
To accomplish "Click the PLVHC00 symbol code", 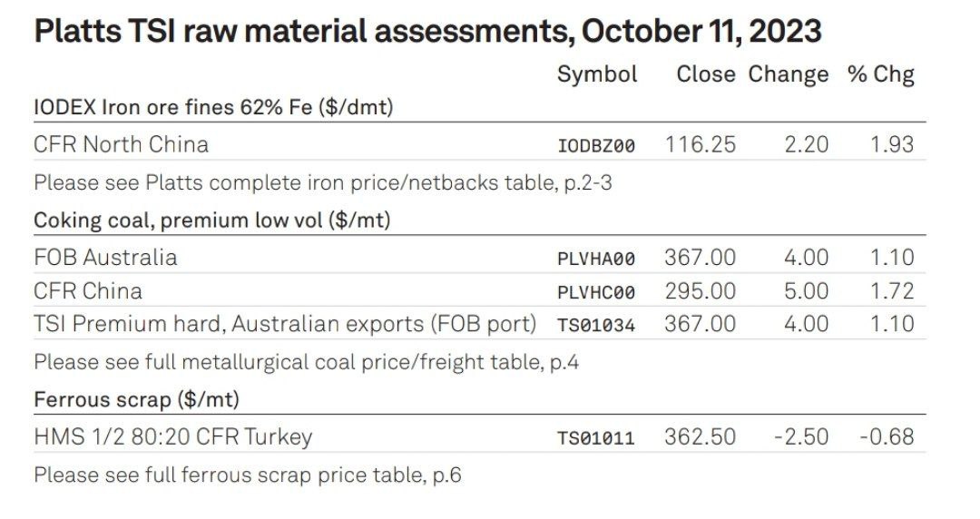I will tap(596, 292).
